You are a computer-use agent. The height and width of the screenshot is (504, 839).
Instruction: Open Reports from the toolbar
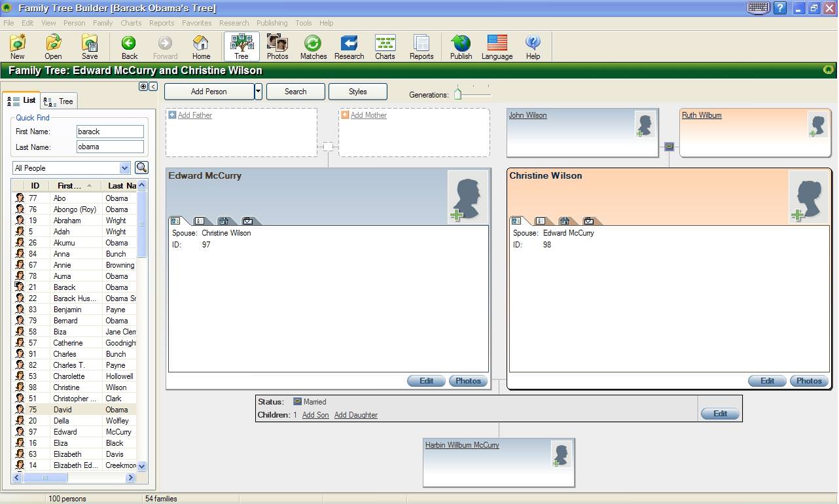coord(421,47)
